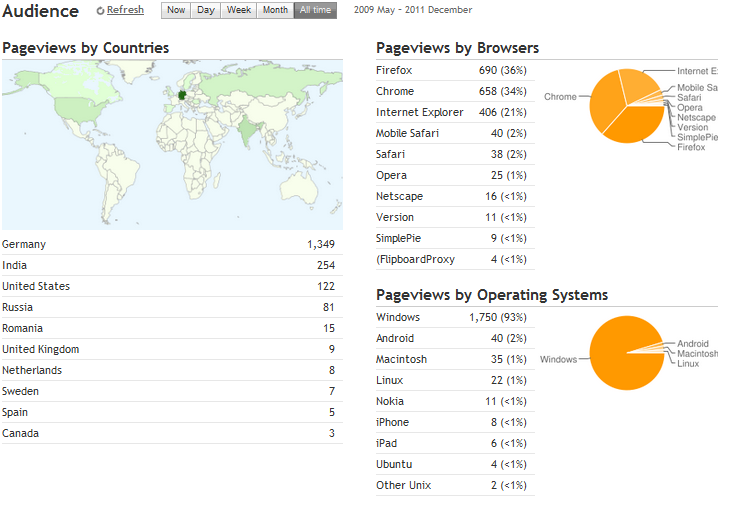
Task: Click the Pageviews by Operating Systems heading
Action: click(492, 295)
